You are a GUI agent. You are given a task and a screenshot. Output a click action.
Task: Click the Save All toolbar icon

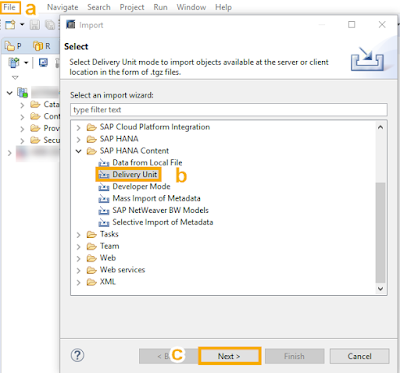50,25
